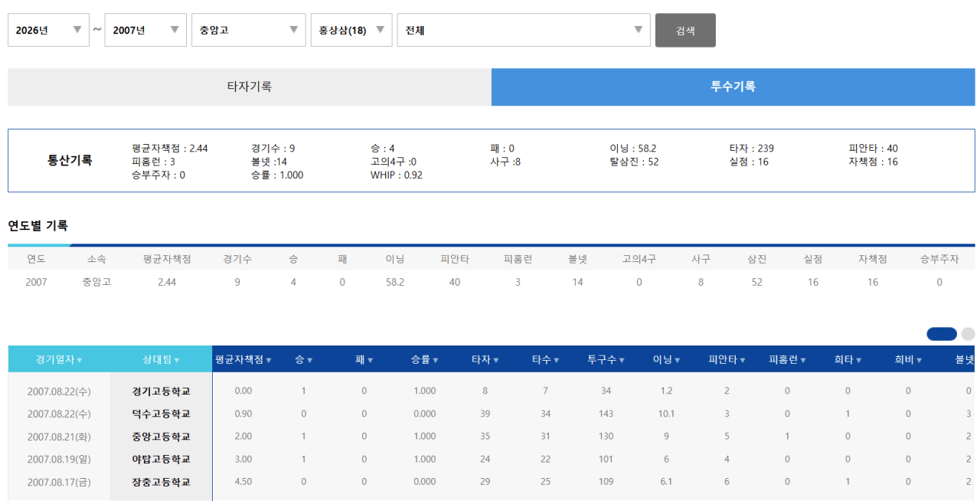Switch to the 타자기록 tab

(250, 87)
